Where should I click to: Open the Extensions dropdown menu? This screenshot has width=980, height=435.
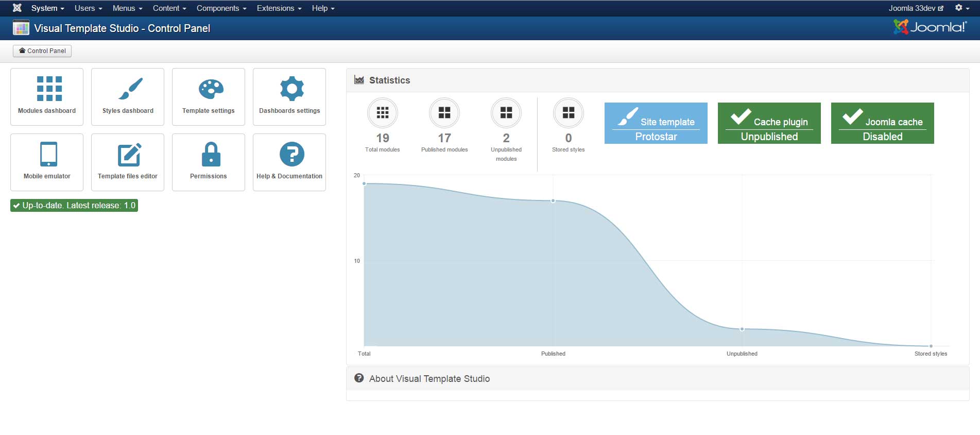click(x=279, y=8)
